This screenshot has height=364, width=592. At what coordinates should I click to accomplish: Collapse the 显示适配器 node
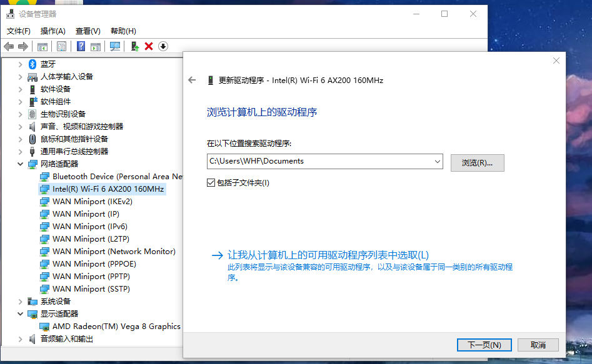(x=21, y=314)
